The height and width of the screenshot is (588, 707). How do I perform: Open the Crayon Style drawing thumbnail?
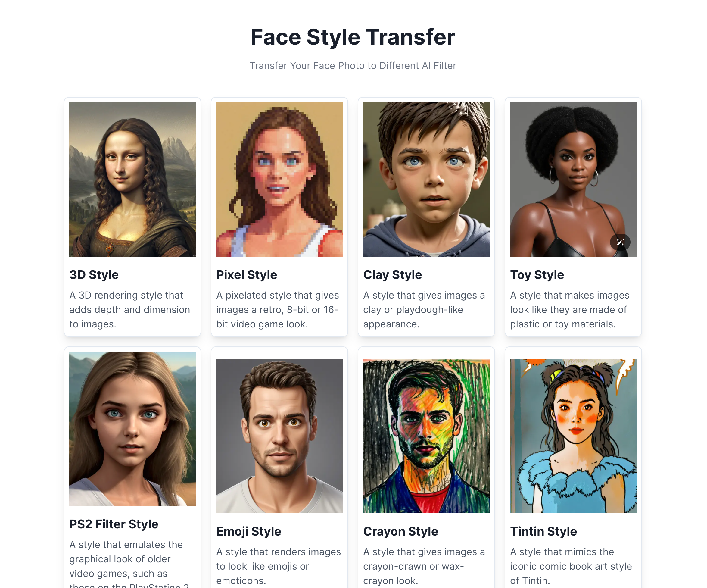pos(426,436)
